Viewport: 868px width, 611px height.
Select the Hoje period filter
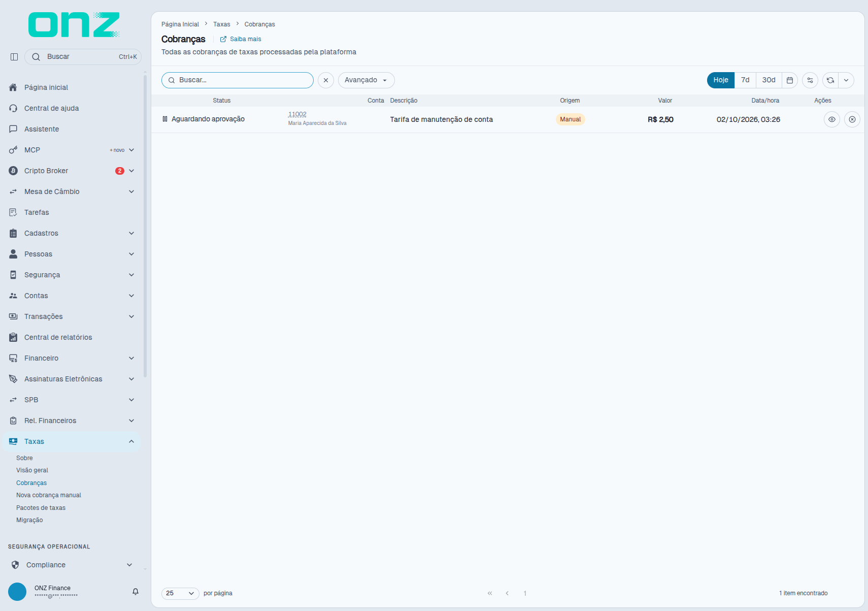(721, 80)
